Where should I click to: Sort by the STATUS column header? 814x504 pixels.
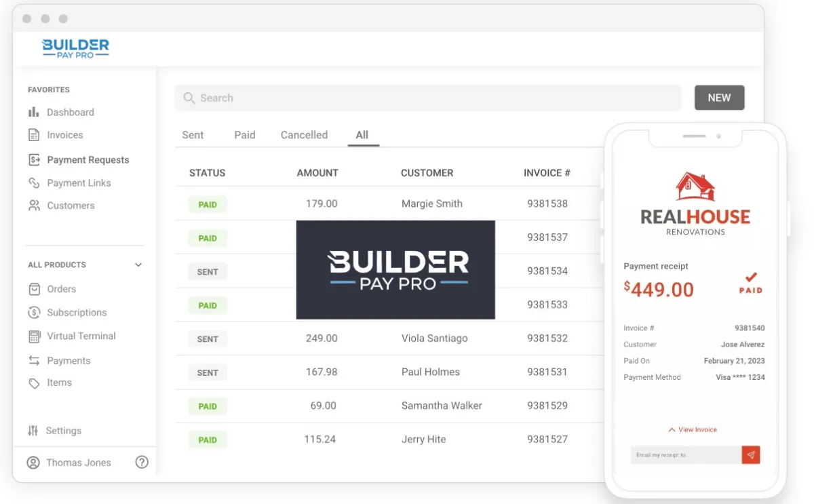pos(207,173)
